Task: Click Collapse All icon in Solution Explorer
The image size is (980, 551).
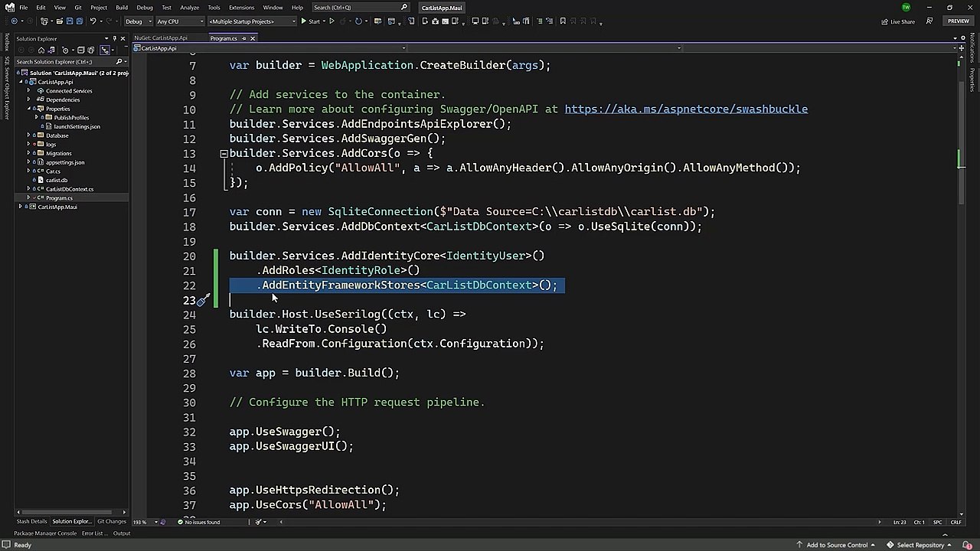Action: (81, 51)
